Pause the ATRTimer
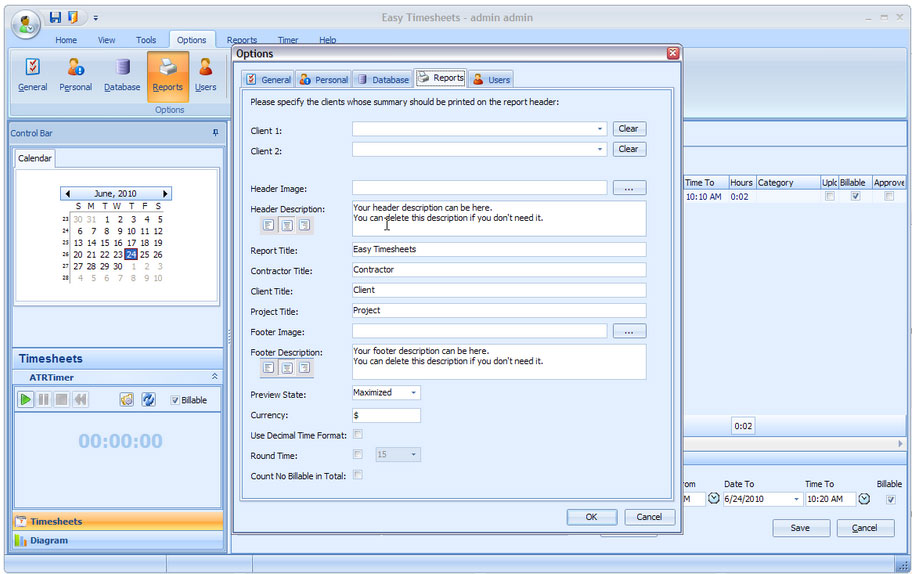Image resolution: width=914 pixels, height=574 pixels. (x=44, y=400)
